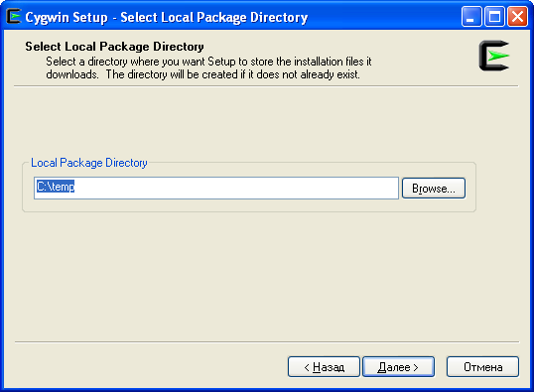Minimize the Cygwin Setup window
Screen dimensions: 534x392
471,16
